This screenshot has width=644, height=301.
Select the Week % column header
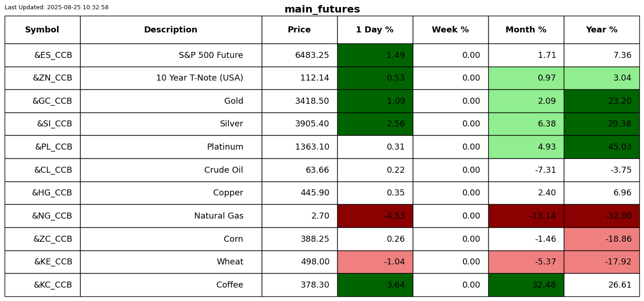tap(450, 30)
